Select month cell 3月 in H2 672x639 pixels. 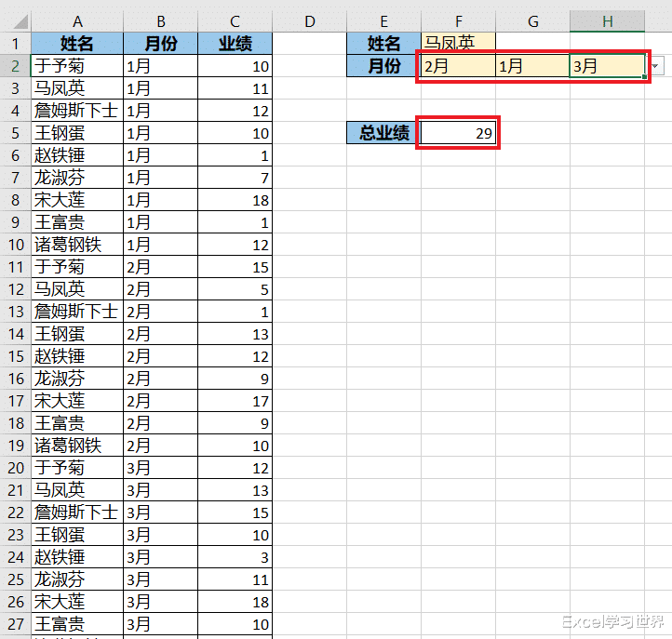pos(607,66)
